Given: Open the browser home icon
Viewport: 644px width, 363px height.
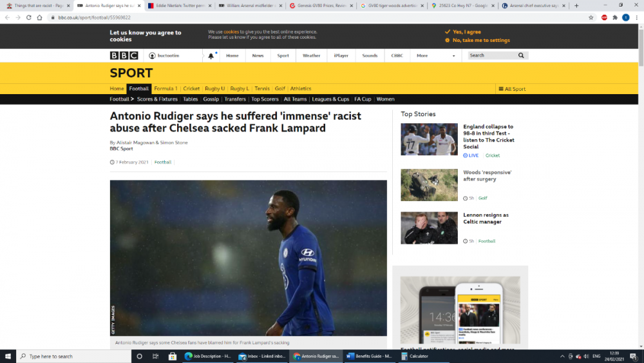Looking at the screenshot, I should 39,17.
